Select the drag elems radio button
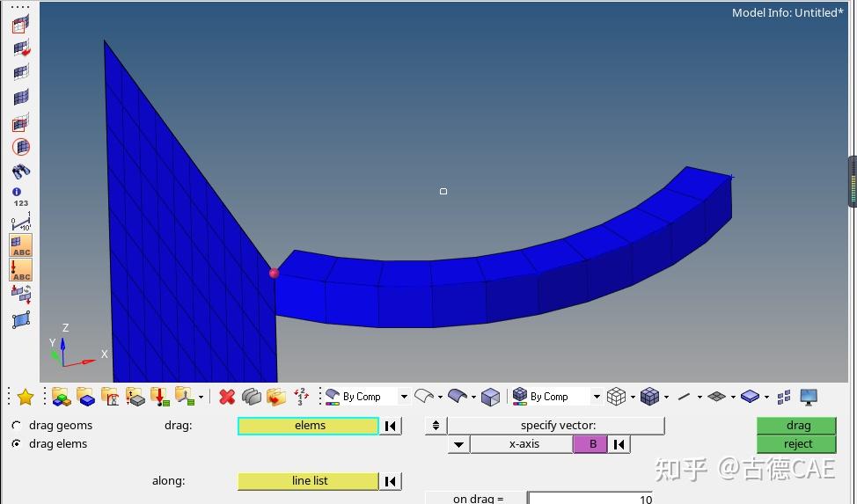857x504 pixels. tap(17, 444)
